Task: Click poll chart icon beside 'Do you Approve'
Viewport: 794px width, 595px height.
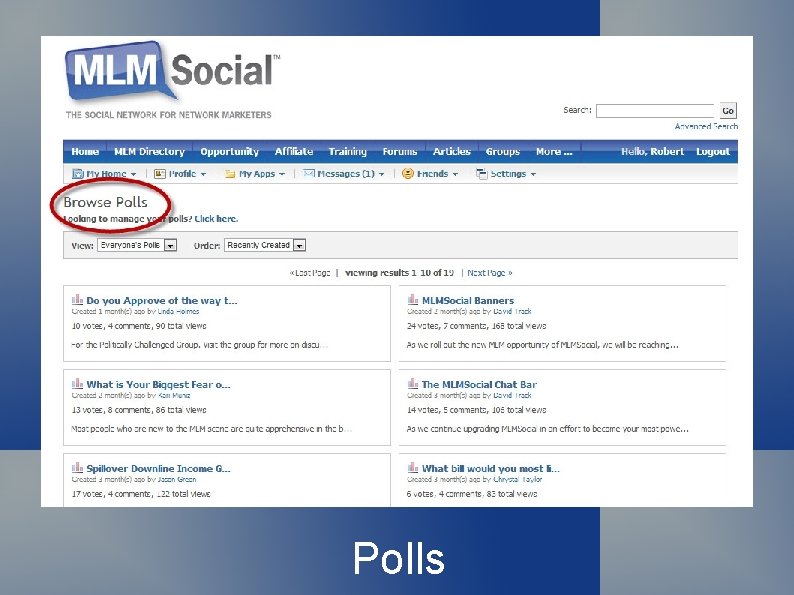Action: point(77,299)
